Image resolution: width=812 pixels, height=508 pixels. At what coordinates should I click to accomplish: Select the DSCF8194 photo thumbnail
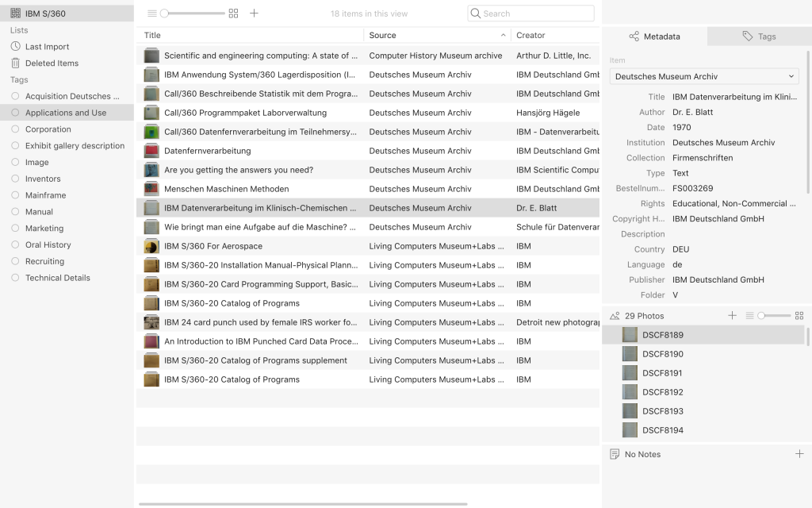(x=630, y=430)
